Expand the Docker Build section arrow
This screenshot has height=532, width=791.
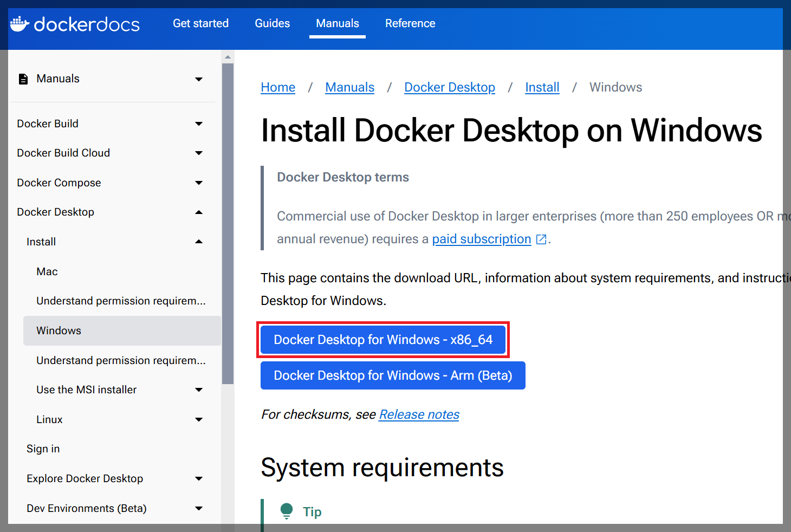pyautogui.click(x=199, y=124)
